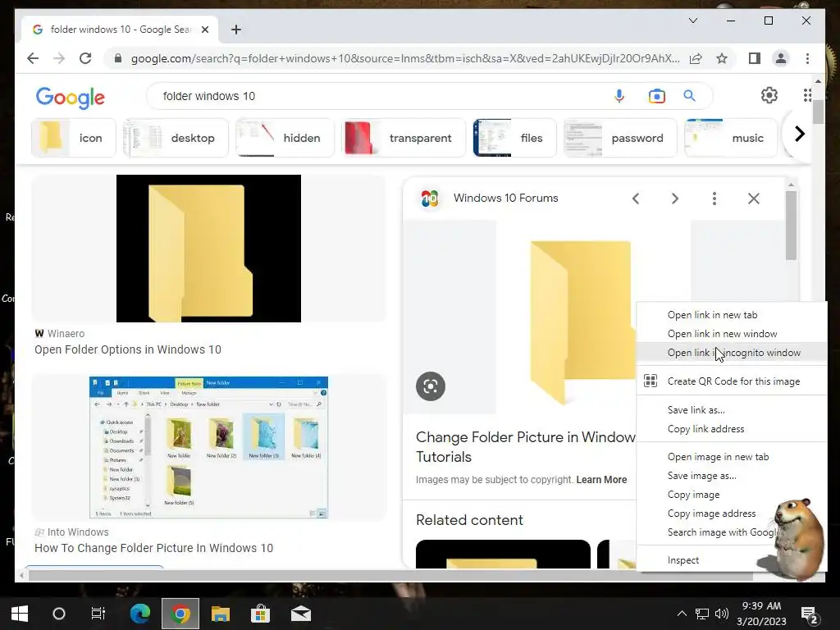The width and height of the screenshot is (840, 630).
Task: Show more filter chips with right chevron
Action: click(799, 134)
